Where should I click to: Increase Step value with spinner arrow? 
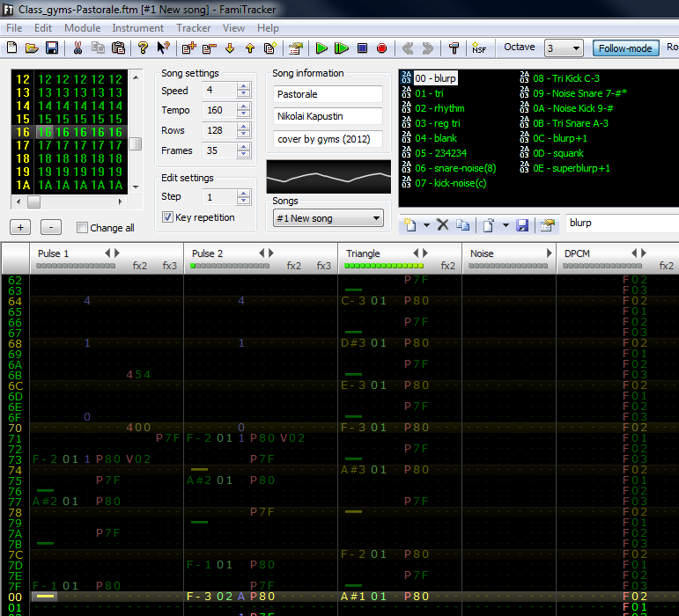click(243, 194)
